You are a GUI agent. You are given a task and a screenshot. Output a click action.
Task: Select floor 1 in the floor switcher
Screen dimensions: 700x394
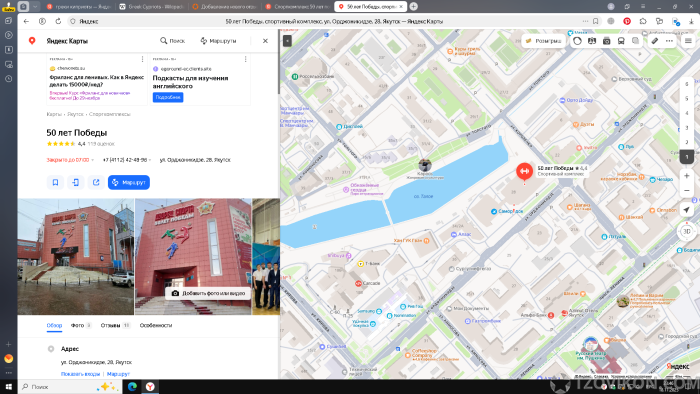pyautogui.click(x=687, y=157)
